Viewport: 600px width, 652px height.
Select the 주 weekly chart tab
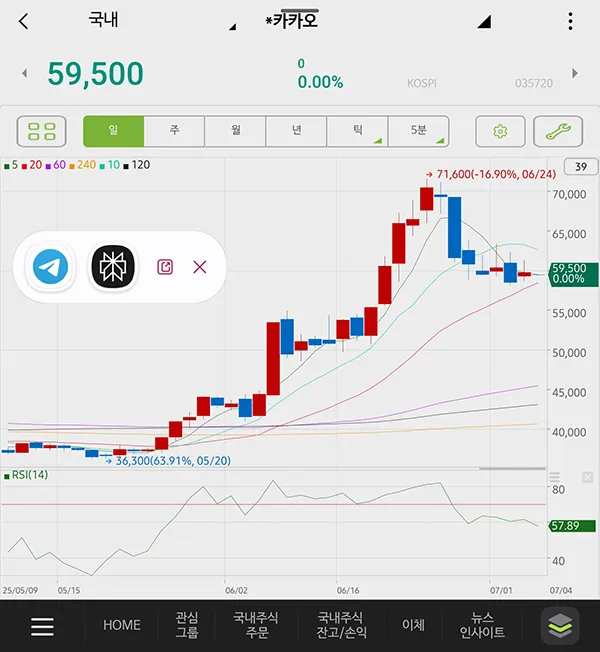pyautogui.click(x=174, y=131)
